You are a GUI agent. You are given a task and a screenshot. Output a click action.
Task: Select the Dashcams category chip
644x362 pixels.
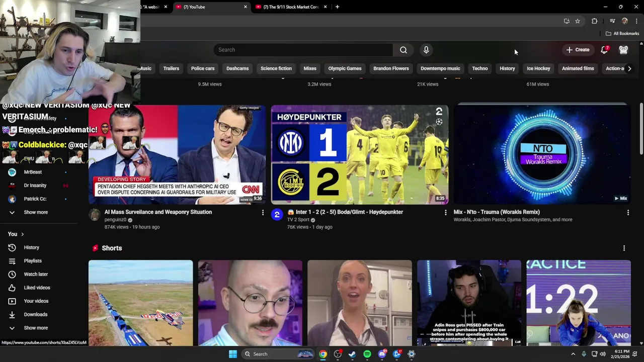(x=237, y=68)
